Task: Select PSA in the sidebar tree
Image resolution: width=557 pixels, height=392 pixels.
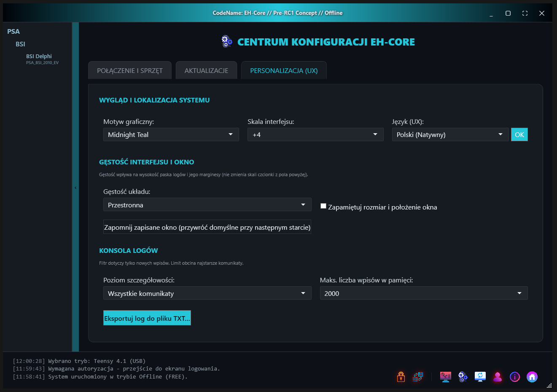Action: click(x=13, y=31)
